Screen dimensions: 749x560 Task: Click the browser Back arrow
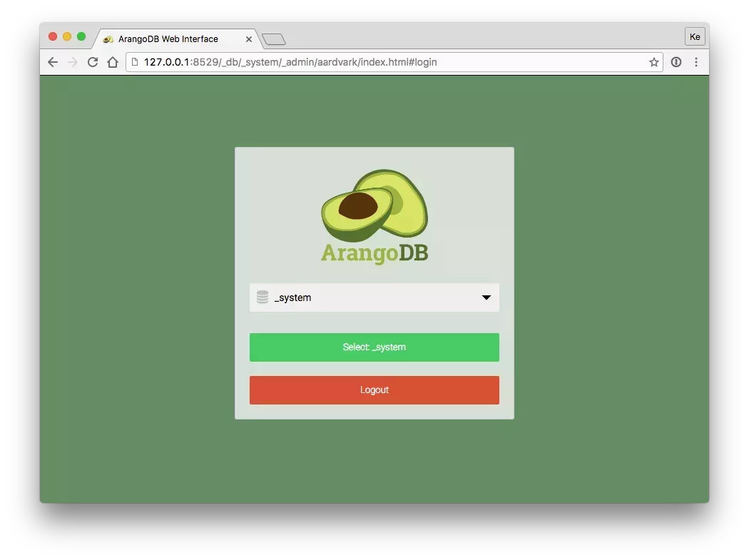pyautogui.click(x=53, y=62)
